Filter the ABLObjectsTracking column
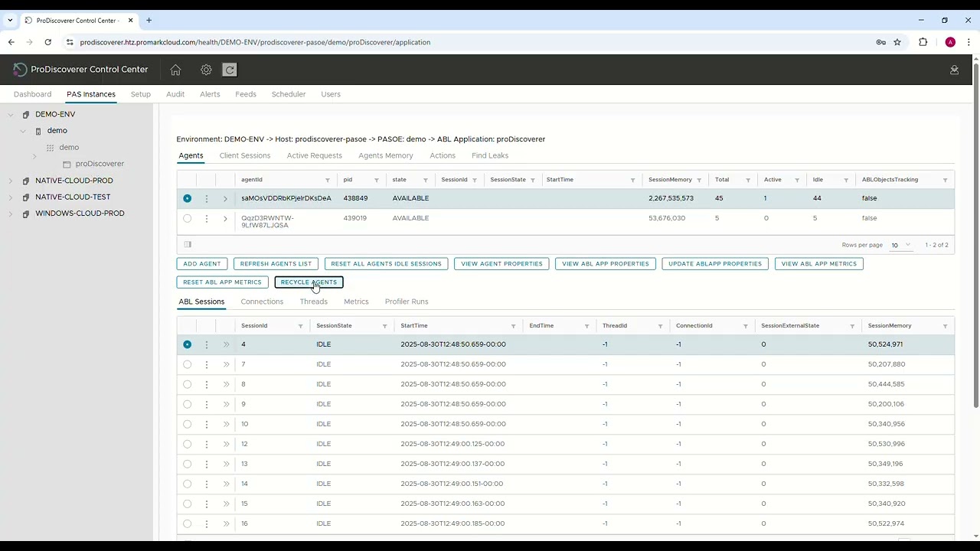The height and width of the screenshot is (551, 980). (x=945, y=180)
